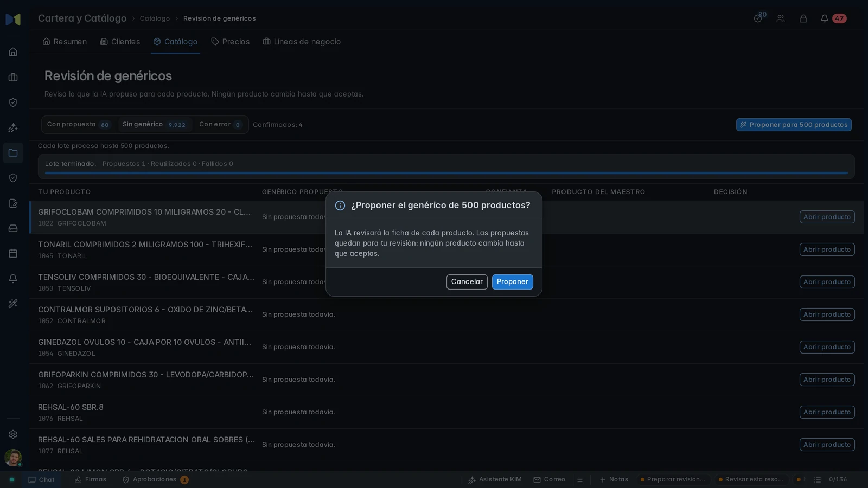Filter by Con error 0
Screen dimensions: 868x488
coord(220,125)
